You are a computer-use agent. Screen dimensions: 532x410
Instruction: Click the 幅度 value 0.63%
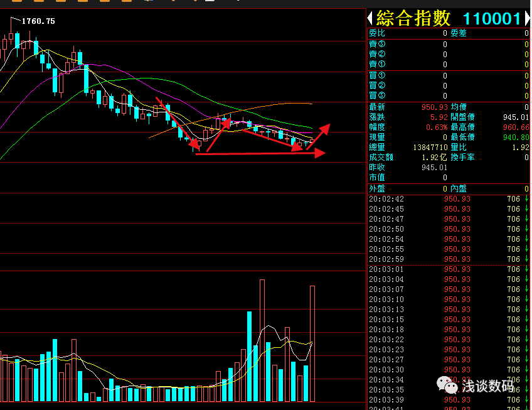coord(437,127)
